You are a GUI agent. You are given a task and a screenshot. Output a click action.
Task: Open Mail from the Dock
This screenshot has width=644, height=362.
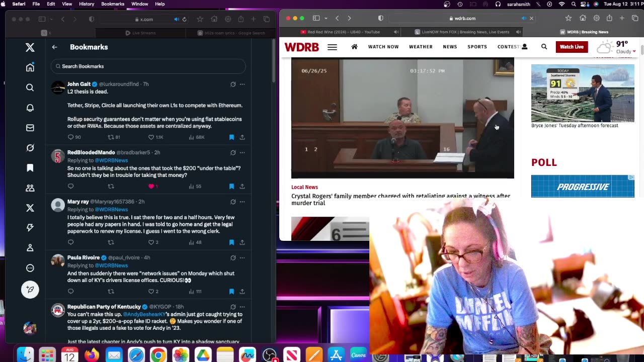tap(114, 355)
